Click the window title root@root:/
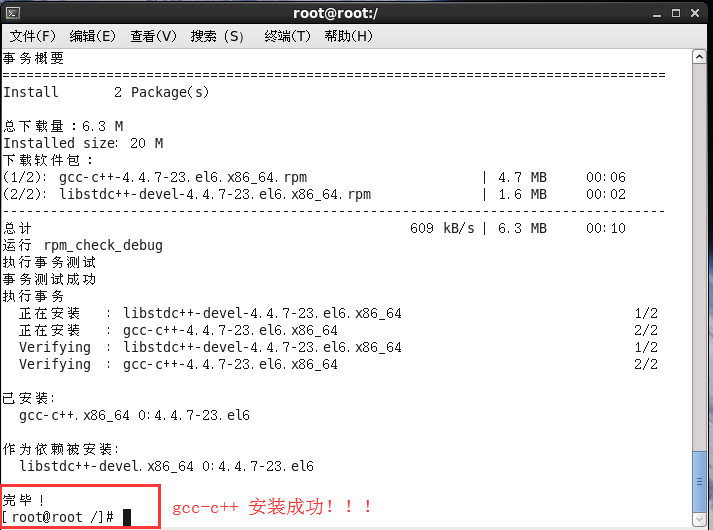 (x=335, y=14)
